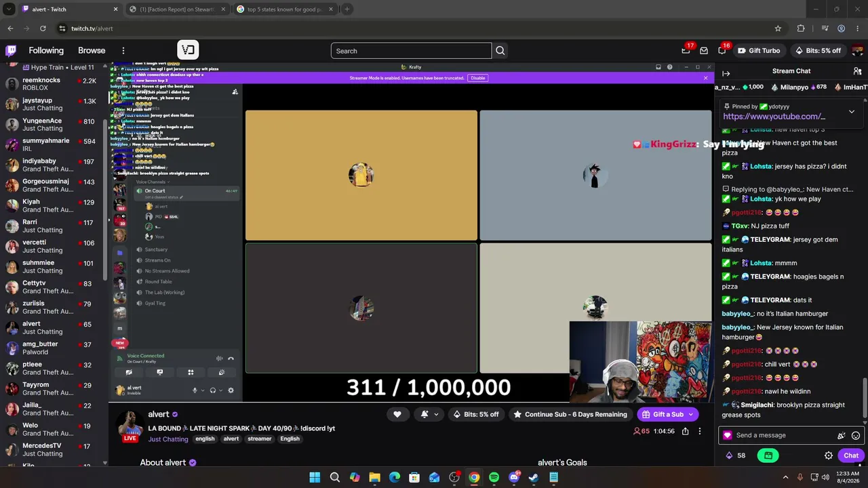Screen dimensions: 868x488
Task: Follow heart button under the stream
Action: 397,414
